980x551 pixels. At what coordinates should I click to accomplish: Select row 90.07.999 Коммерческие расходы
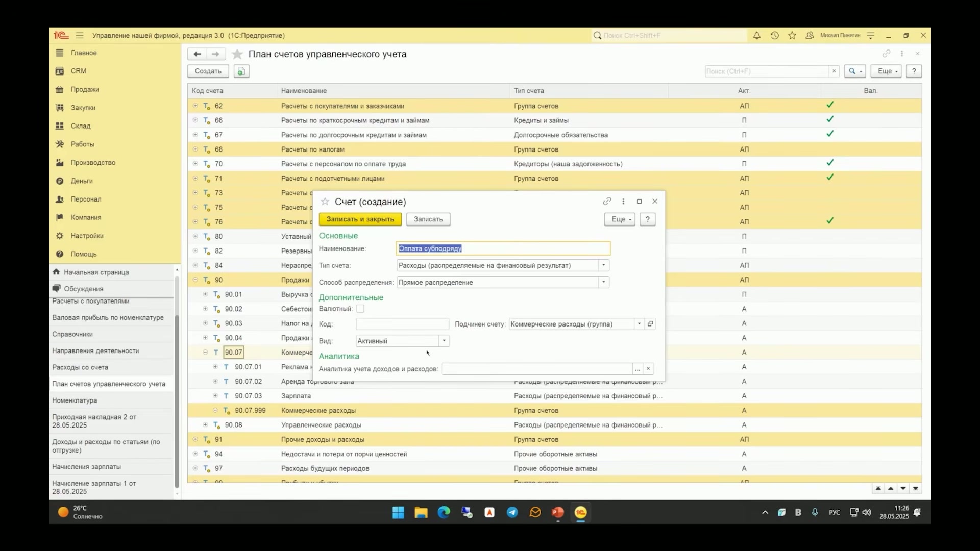point(554,411)
